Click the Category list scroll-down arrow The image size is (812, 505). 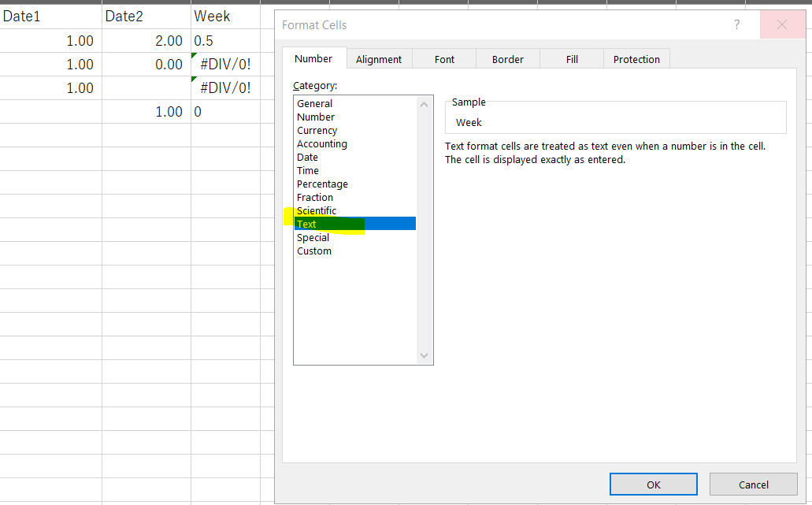[x=424, y=355]
